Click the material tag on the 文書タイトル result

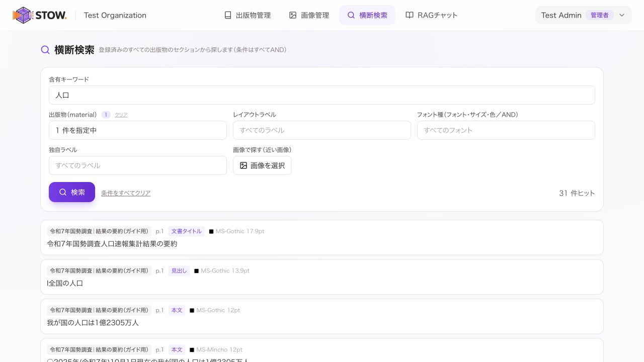point(99,231)
